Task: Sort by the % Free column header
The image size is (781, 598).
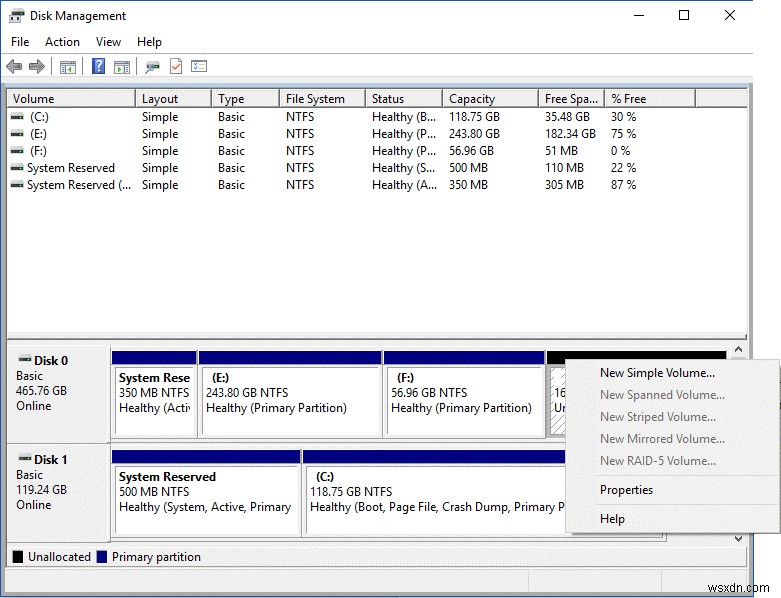Action: tap(650, 99)
